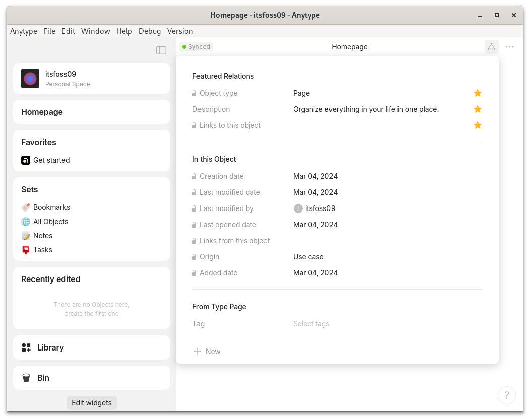Click the Get started item icon under Favorites

26,160
